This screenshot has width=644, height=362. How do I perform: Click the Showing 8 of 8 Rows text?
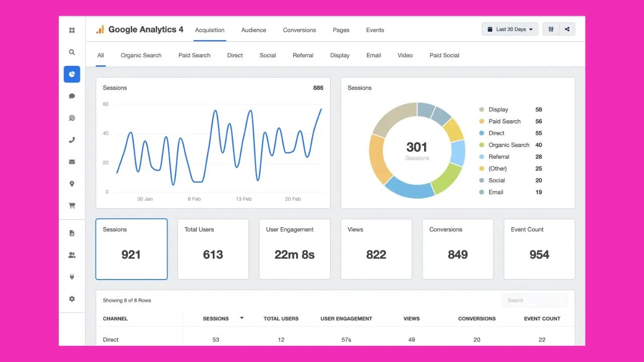coord(127,301)
